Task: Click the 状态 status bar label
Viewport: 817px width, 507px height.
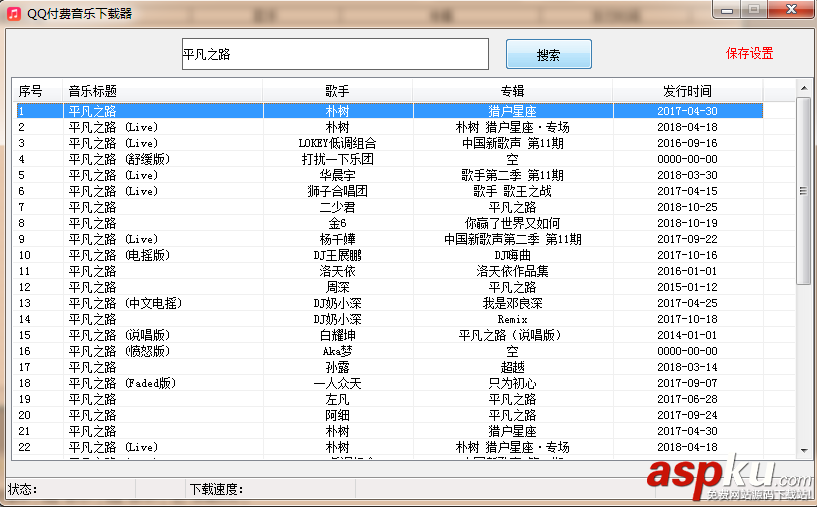Action: pos(22,489)
